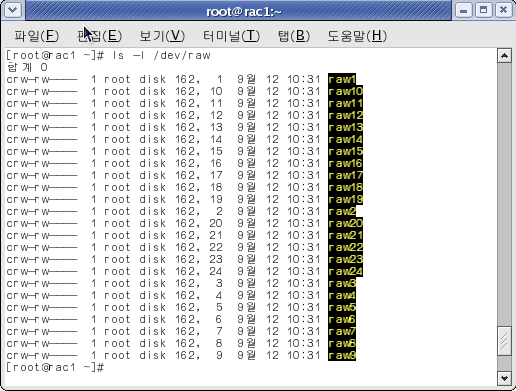The width and height of the screenshot is (516, 391).
Task: Open the 탭(B) menu
Action: pos(294,36)
